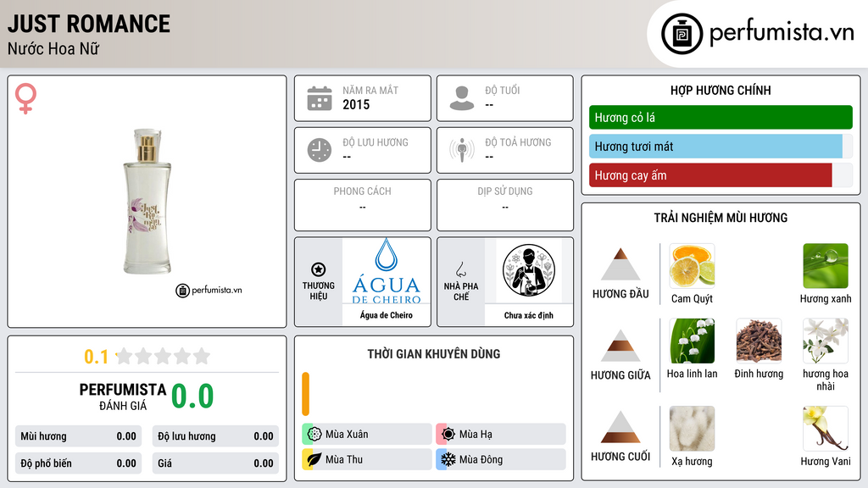Screen dimensions: 868x488
Task: Click the Just Romance perfume bottle image
Action: point(147,202)
